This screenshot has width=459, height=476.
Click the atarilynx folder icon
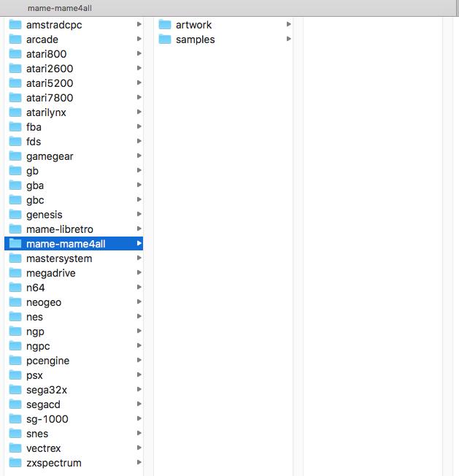(x=15, y=112)
